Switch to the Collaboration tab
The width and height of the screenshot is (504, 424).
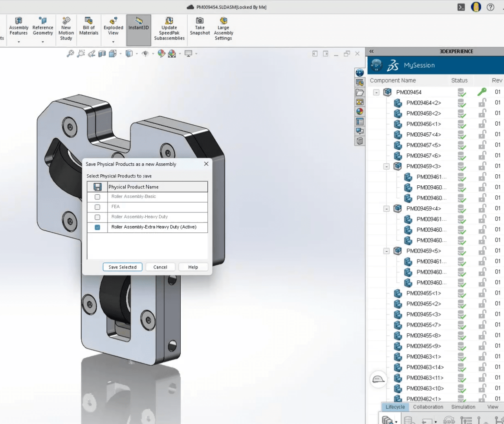(x=428, y=407)
